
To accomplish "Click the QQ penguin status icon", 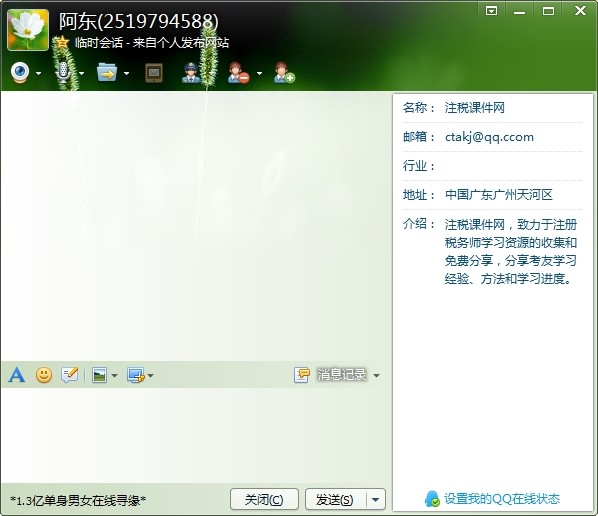I will point(432,499).
